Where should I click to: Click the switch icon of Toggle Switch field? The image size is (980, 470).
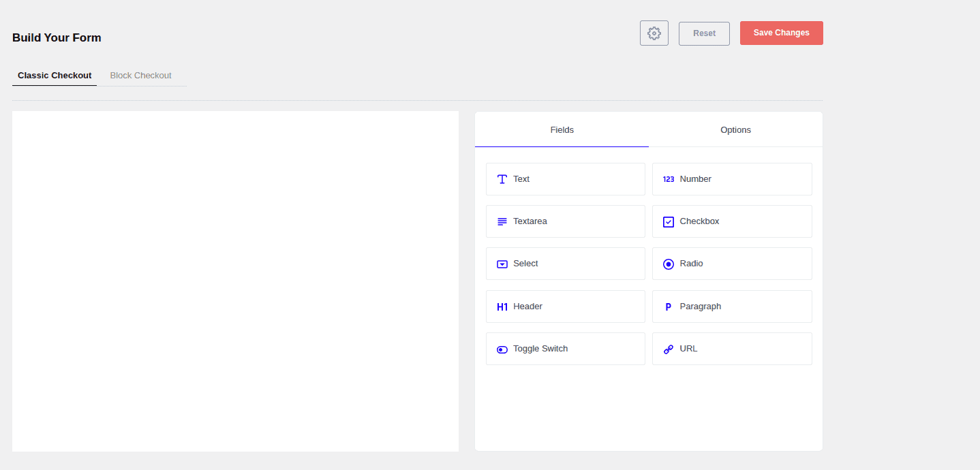502,349
